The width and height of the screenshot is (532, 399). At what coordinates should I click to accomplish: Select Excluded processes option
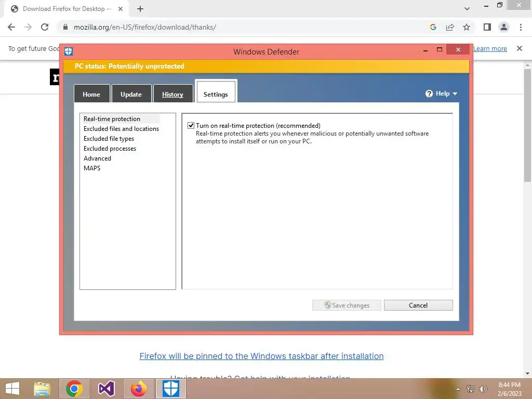tap(110, 148)
